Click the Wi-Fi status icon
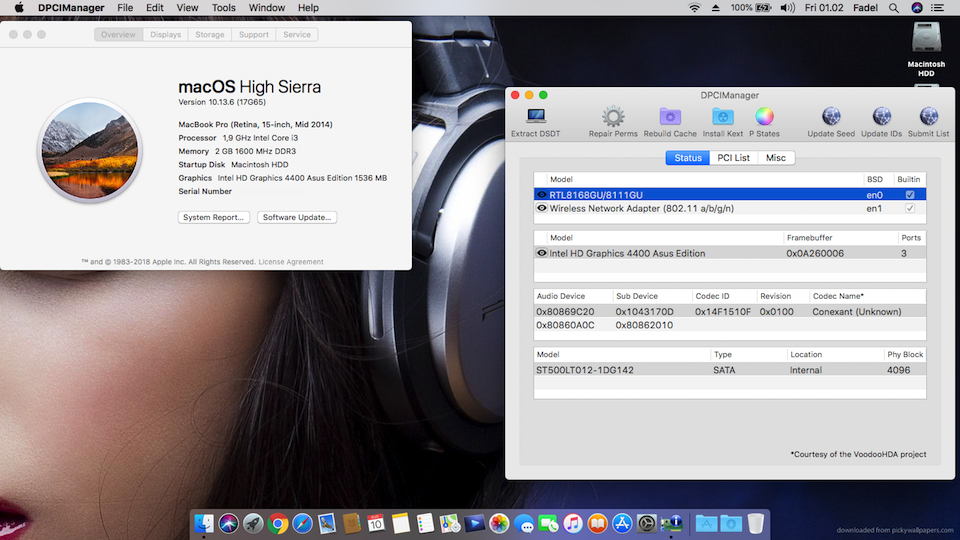The width and height of the screenshot is (960, 540). pyautogui.click(x=694, y=8)
